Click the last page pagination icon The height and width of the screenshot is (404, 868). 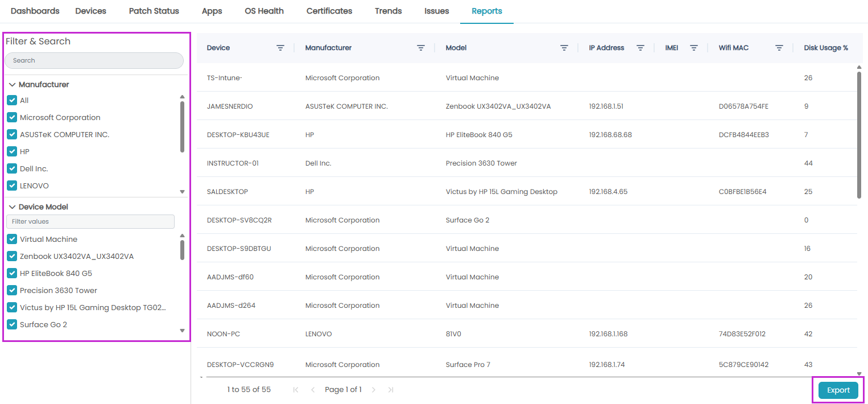coord(390,389)
